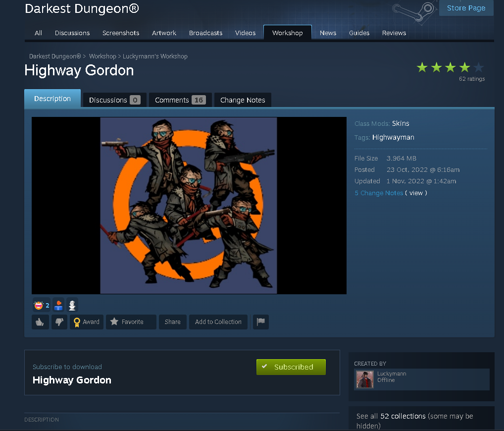Add item to Favorites
504x431 pixels.
click(x=131, y=322)
